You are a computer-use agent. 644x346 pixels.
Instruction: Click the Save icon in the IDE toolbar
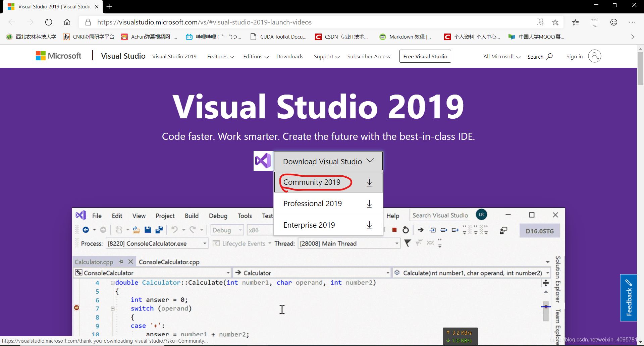[148, 230]
